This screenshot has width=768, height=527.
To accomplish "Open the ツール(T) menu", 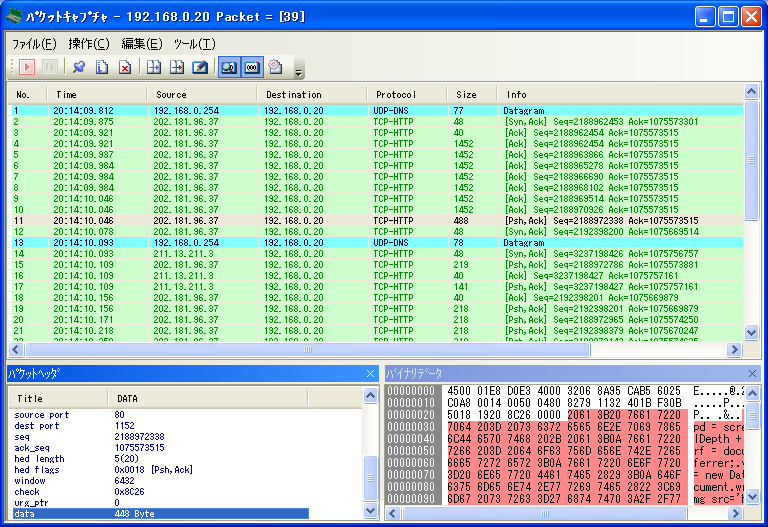I will (194, 44).
